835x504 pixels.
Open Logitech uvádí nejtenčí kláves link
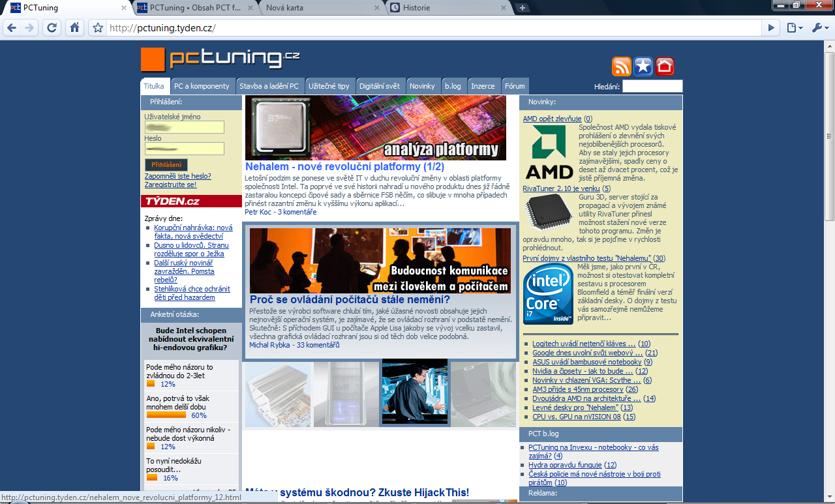pos(584,344)
